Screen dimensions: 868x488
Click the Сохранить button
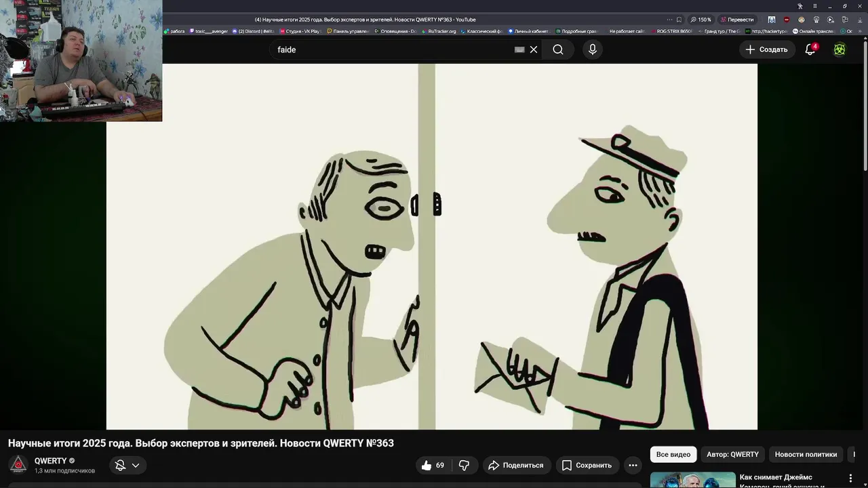[587, 465]
